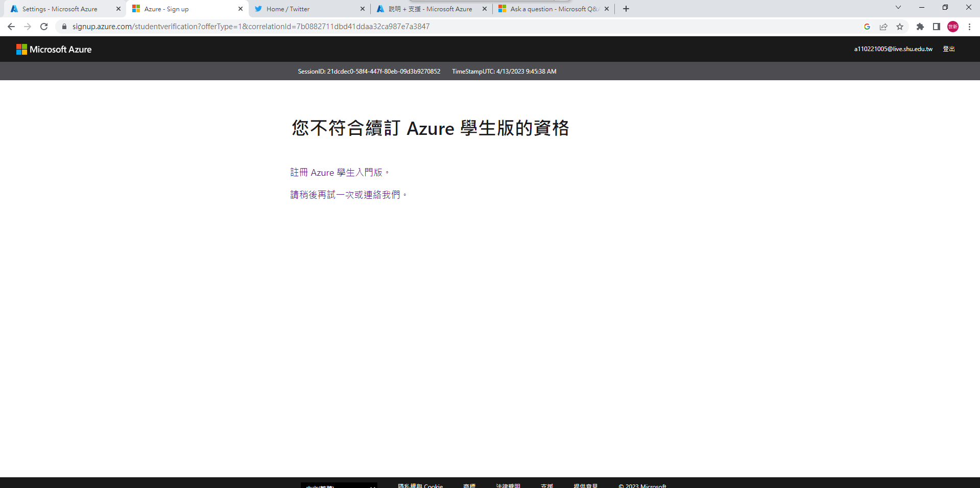
Task: Close the Home / Twitter tab
Action: coord(363,9)
